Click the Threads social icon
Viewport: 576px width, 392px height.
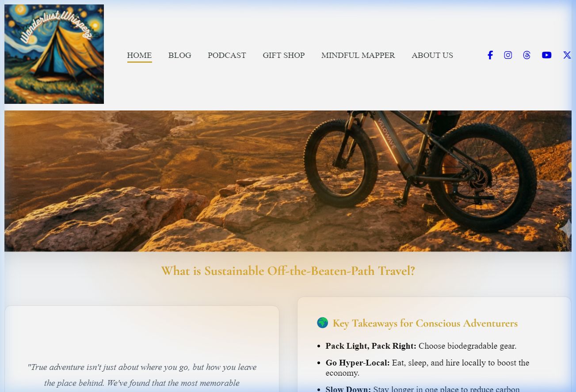526,55
